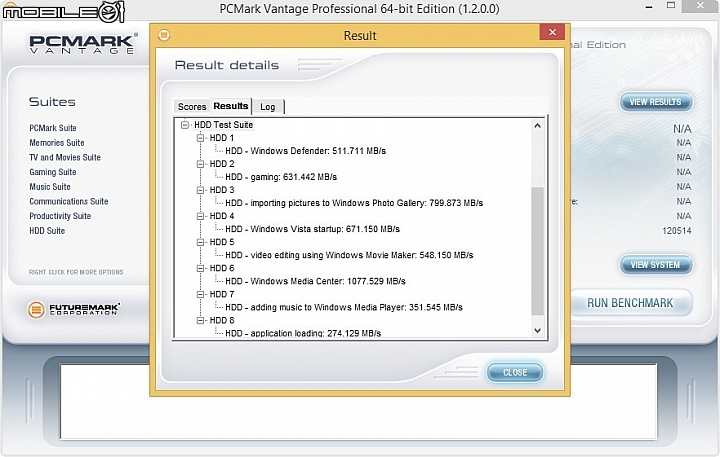
Task: Collapse the HDD 3 tree node
Action: tap(200, 190)
